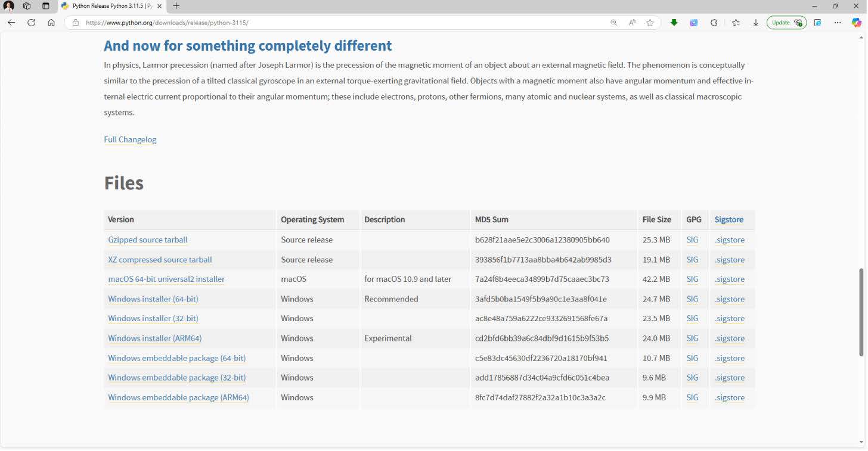Image resolution: width=868 pixels, height=451 pixels.
Task: Open the favorites list icon
Action: 736,23
